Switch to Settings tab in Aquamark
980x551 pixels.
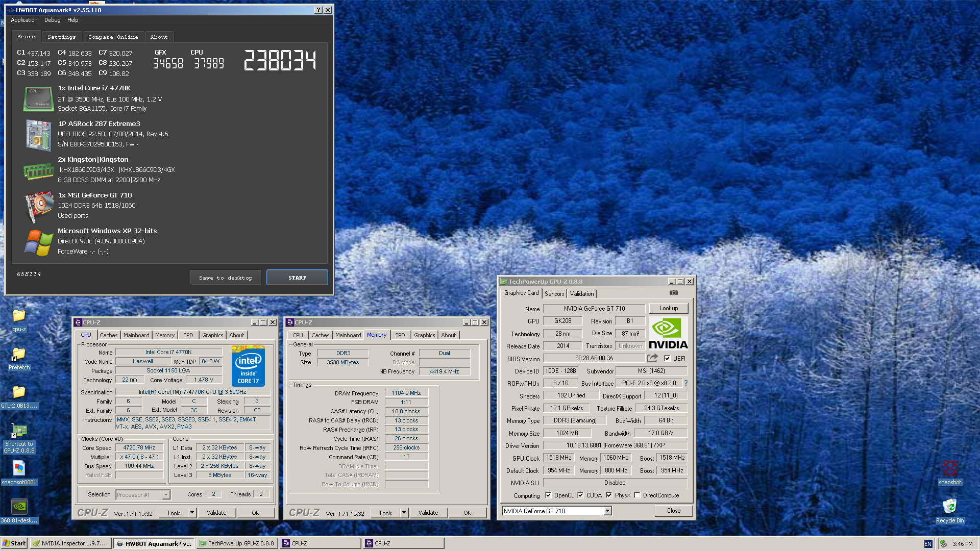[x=61, y=37]
